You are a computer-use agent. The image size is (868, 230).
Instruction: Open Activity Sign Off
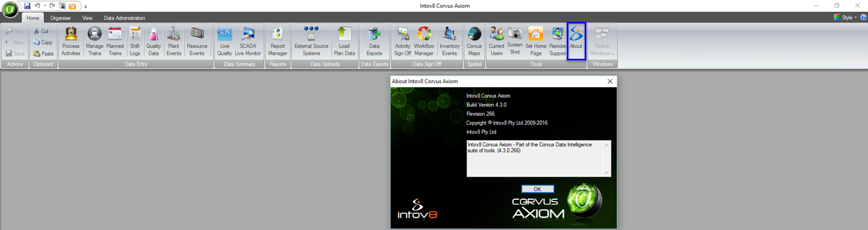tap(403, 41)
